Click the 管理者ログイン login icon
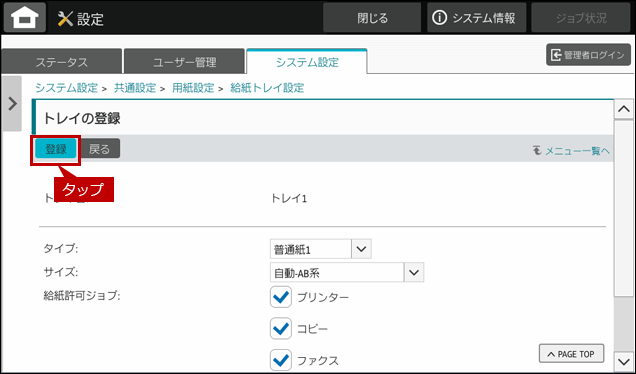The height and width of the screenshot is (374, 636). [x=556, y=55]
